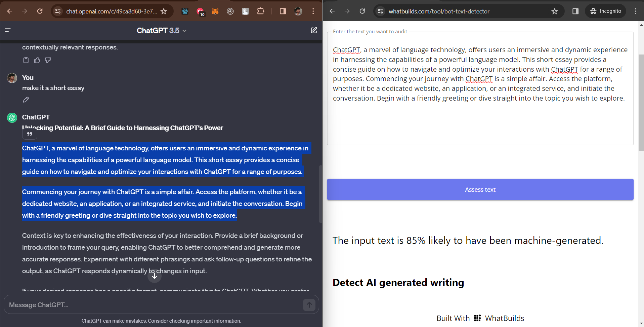Bookmark the chat.openai.com page with star
The image size is (644, 327).
(164, 11)
